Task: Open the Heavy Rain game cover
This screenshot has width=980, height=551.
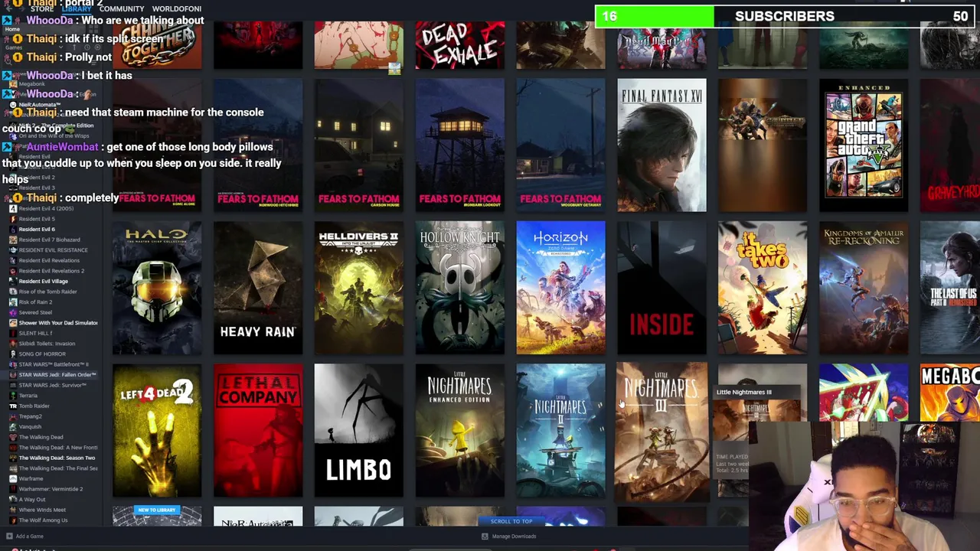Action: (258, 289)
